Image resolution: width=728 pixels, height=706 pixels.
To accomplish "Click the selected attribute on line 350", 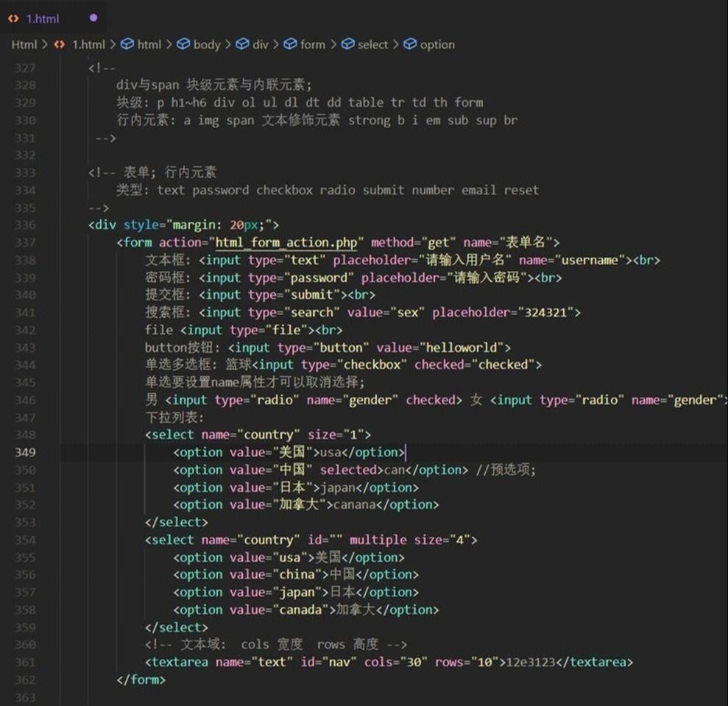I will [x=348, y=470].
